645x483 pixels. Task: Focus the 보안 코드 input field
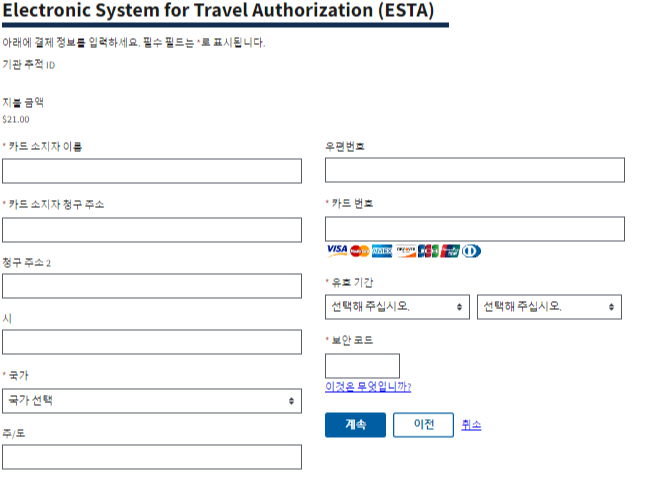362,366
